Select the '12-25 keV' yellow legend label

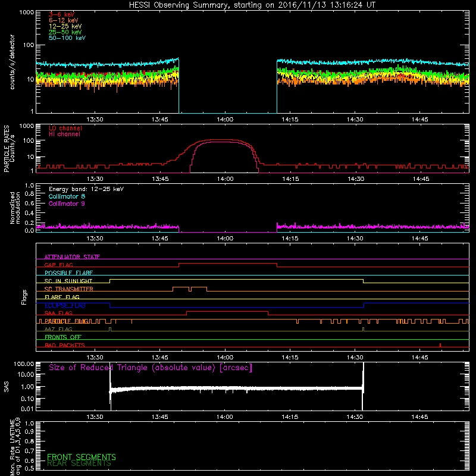(x=65, y=26)
